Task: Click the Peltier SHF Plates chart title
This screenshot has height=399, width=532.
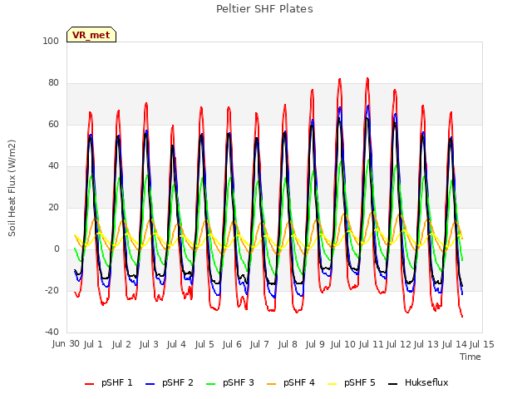Action: [x=264, y=9]
